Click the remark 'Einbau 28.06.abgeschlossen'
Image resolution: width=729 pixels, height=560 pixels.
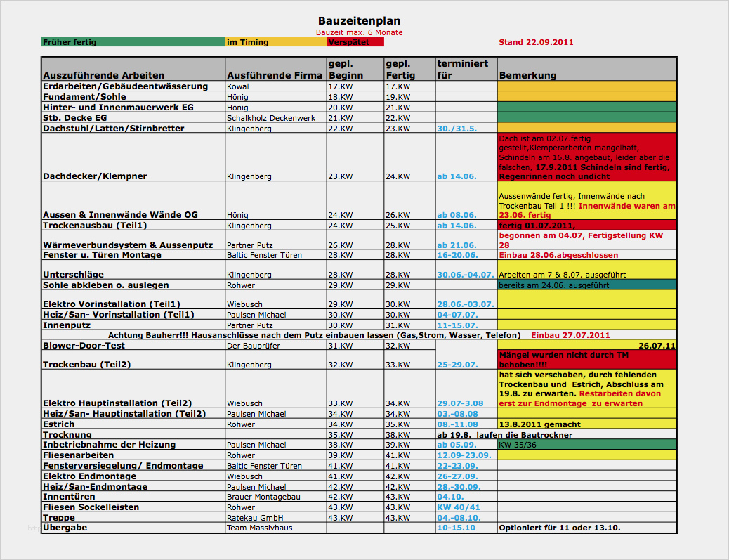586,255
